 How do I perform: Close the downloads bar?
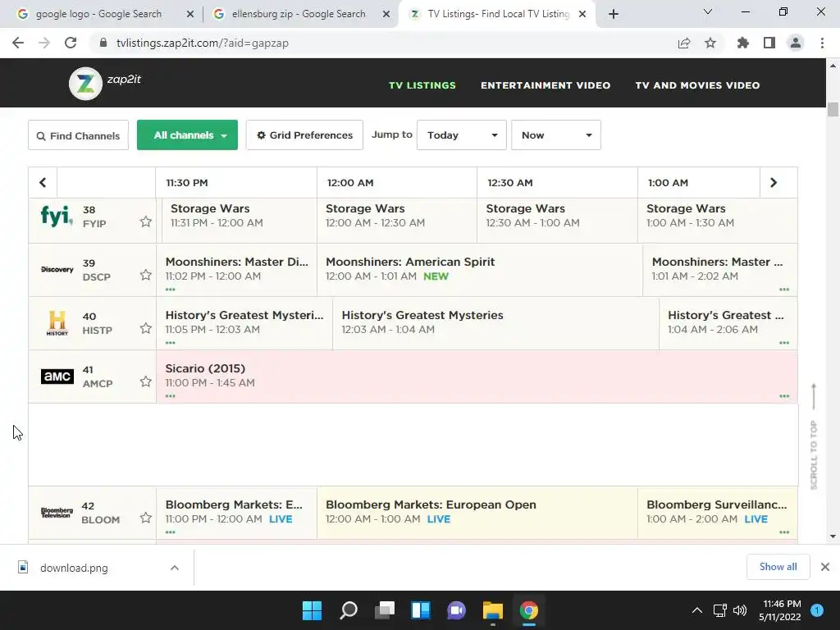[825, 567]
